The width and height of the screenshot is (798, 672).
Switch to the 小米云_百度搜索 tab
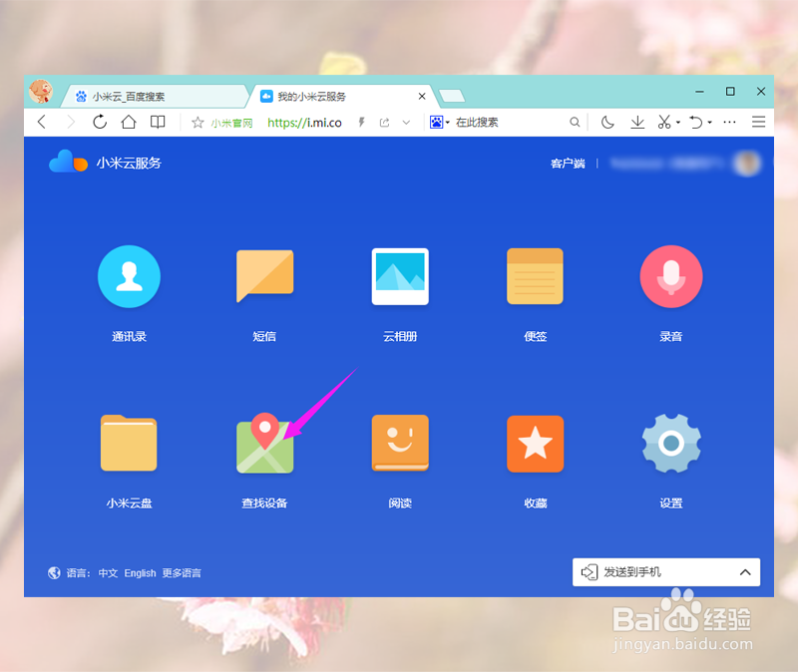click(156, 96)
